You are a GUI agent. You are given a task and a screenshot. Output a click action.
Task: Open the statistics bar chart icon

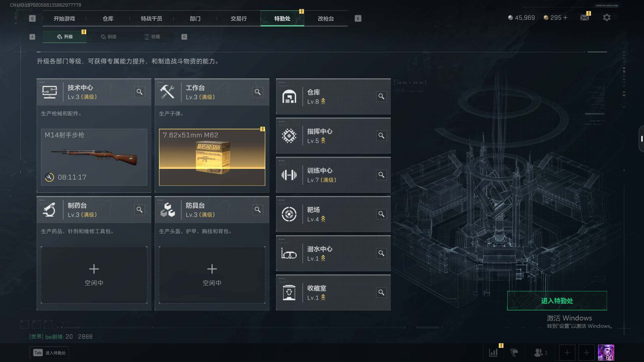[x=493, y=353]
